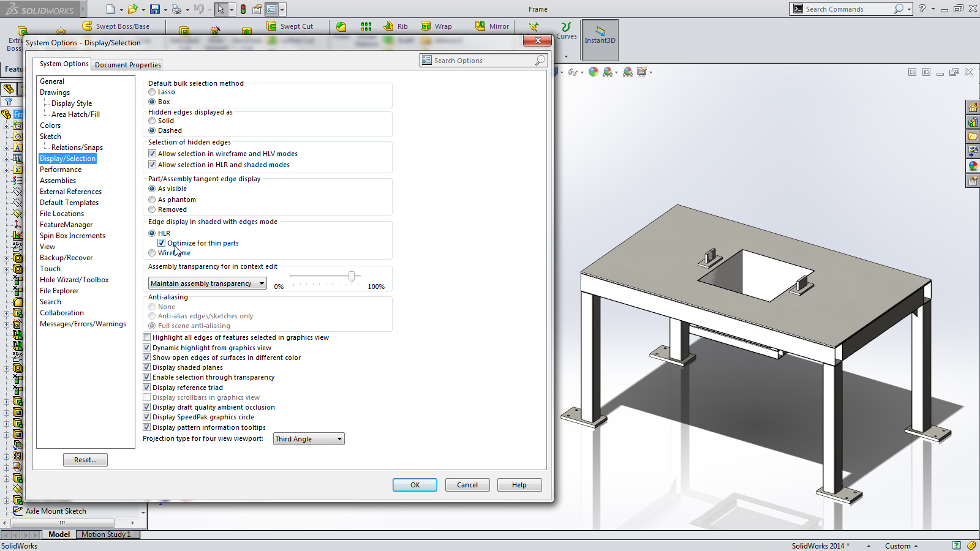Open the Third Angle projection dropdown
This screenshot has height=551, width=980.
(x=308, y=439)
